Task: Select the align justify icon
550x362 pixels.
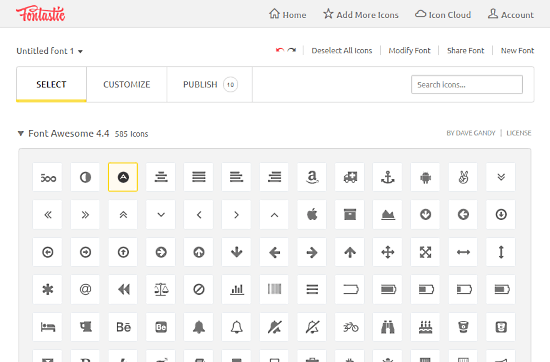Action: pos(199,177)
